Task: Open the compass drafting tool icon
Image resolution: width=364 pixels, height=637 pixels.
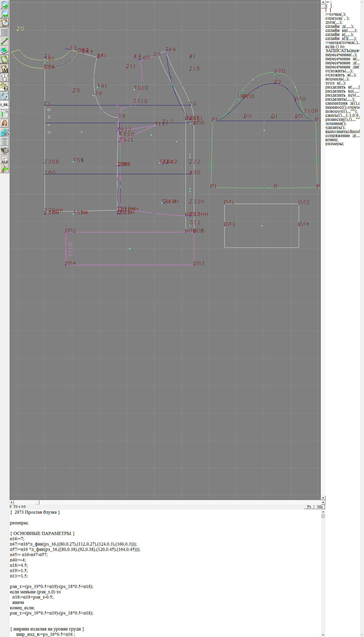Action: (5, 78)
